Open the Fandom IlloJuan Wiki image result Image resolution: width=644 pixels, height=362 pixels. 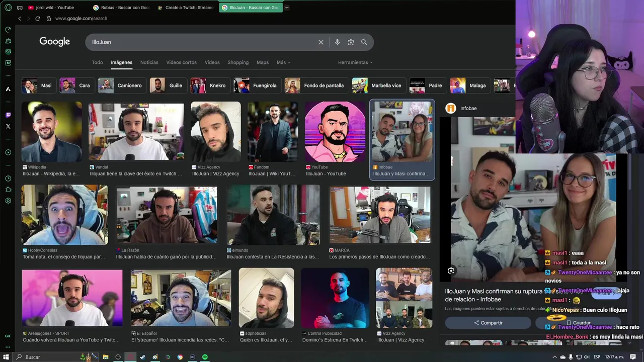coord(272,131)
